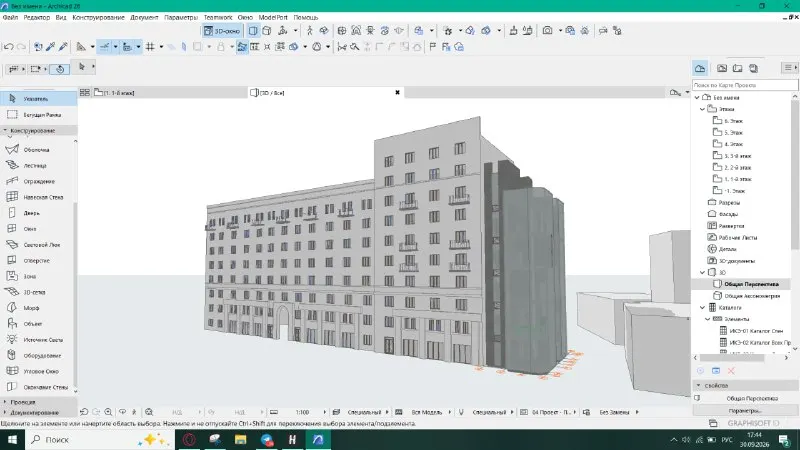Viewport: 800px width, 450px height.
Task: Collapse the Свойства panel header
Action: tap(745, 386)
